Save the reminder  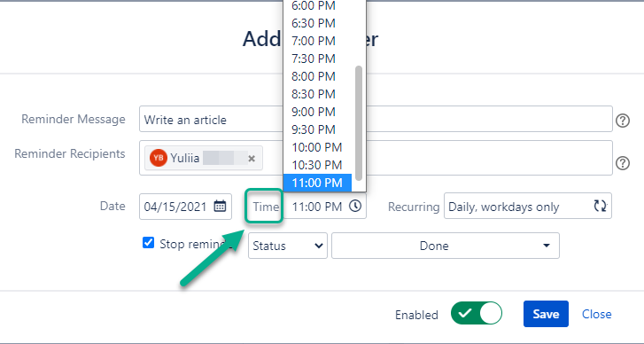point(546,314)
